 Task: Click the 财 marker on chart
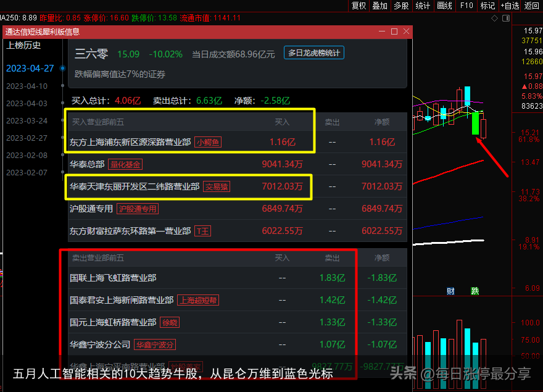(x=450, y=291)
